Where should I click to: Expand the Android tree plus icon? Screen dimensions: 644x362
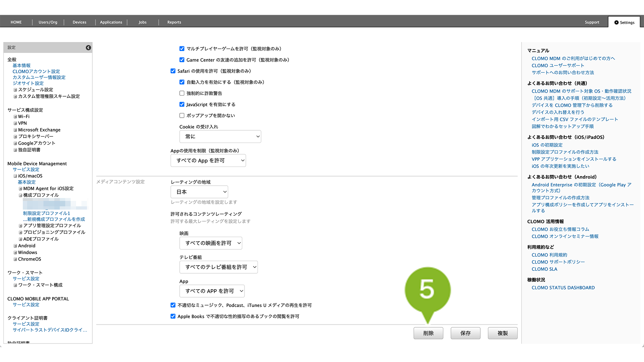(x=15, y=246)
